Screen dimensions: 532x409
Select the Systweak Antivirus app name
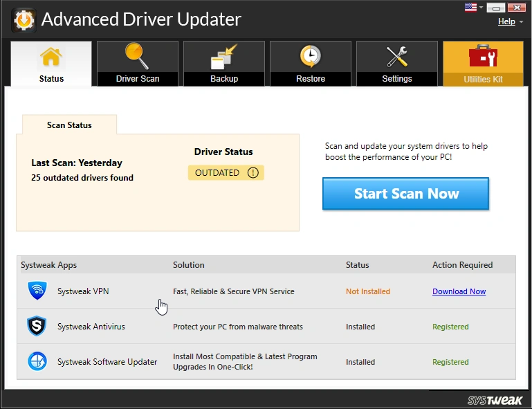click(x=91, y=327)
